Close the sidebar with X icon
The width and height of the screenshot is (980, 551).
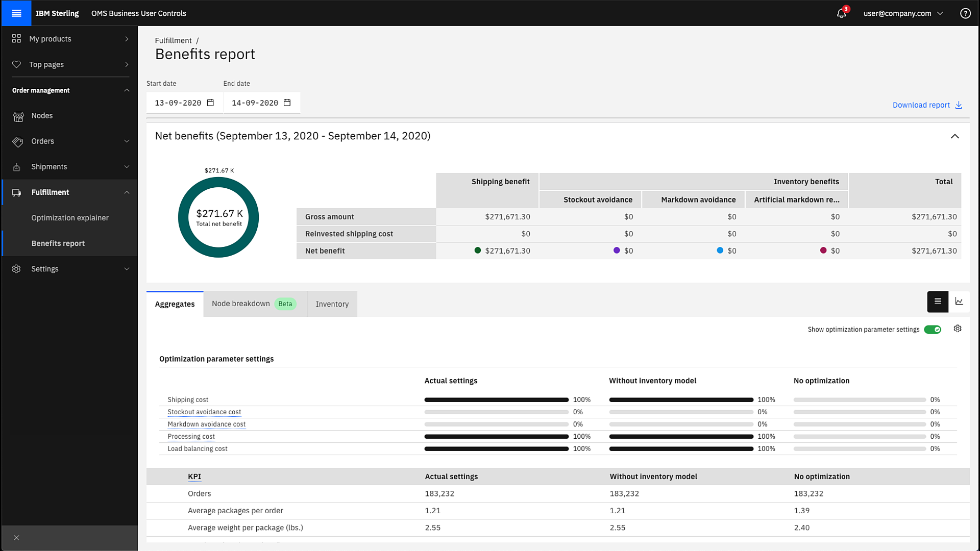pyautogui.click(x=16, y=538)
